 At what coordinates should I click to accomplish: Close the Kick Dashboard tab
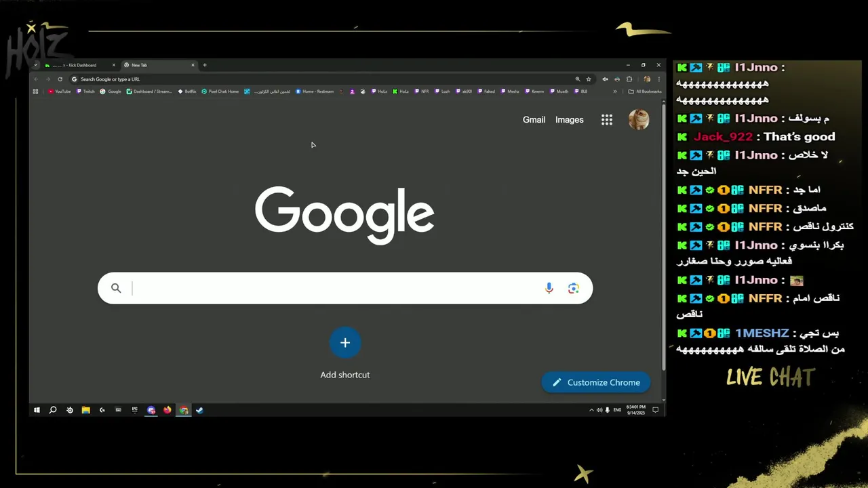[114, 65]
